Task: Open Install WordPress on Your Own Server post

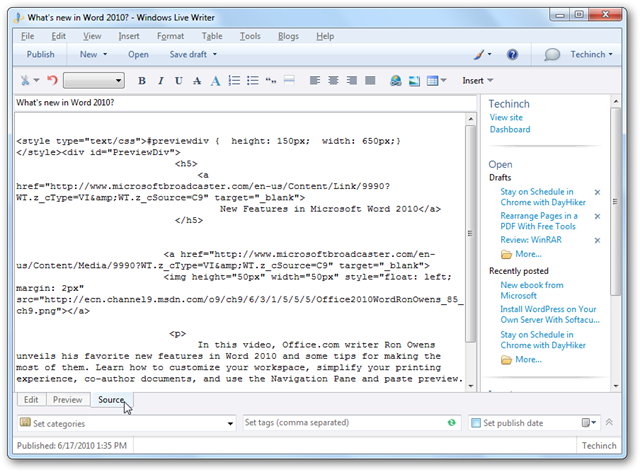Action: [549, 314]
